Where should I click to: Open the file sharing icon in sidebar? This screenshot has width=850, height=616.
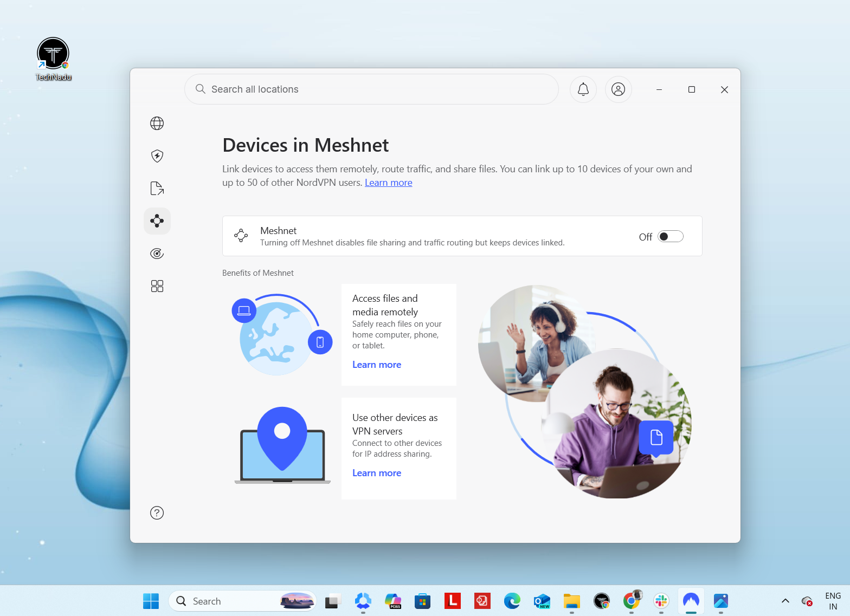coord(157,189)
